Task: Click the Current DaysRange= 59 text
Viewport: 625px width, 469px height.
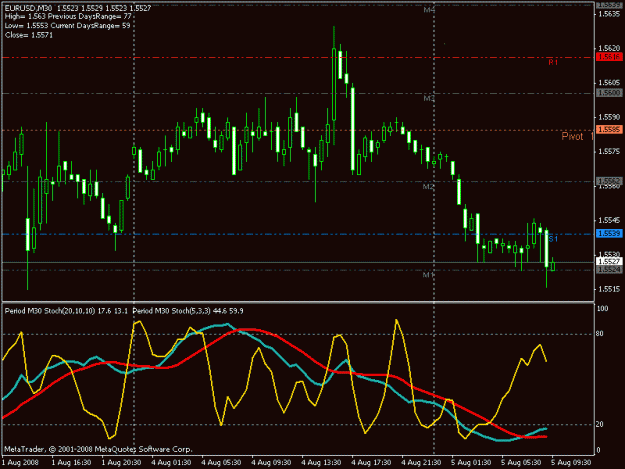Action: point(90,26)
